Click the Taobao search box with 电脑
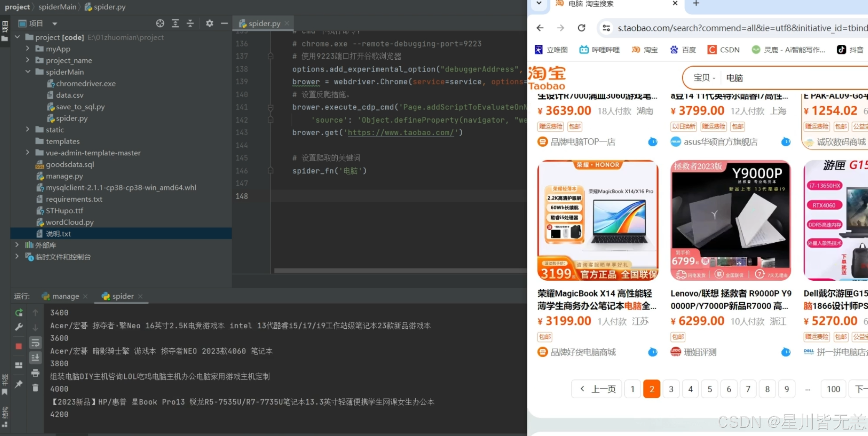The image size is (868, 436). coord(794,78)
